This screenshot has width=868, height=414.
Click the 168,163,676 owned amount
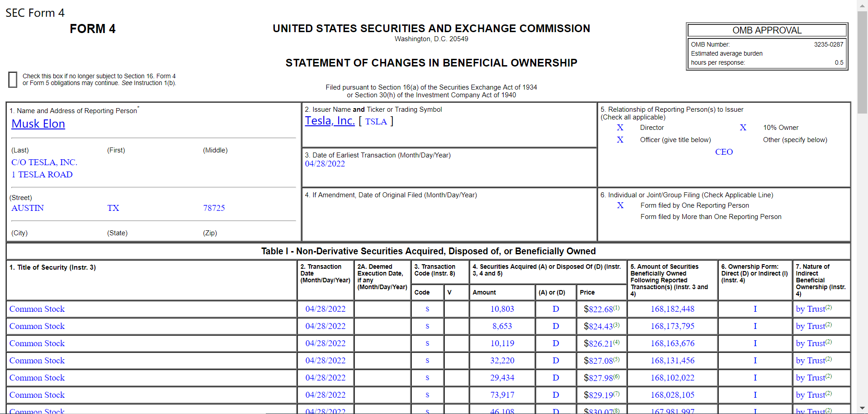click(672, 343)
